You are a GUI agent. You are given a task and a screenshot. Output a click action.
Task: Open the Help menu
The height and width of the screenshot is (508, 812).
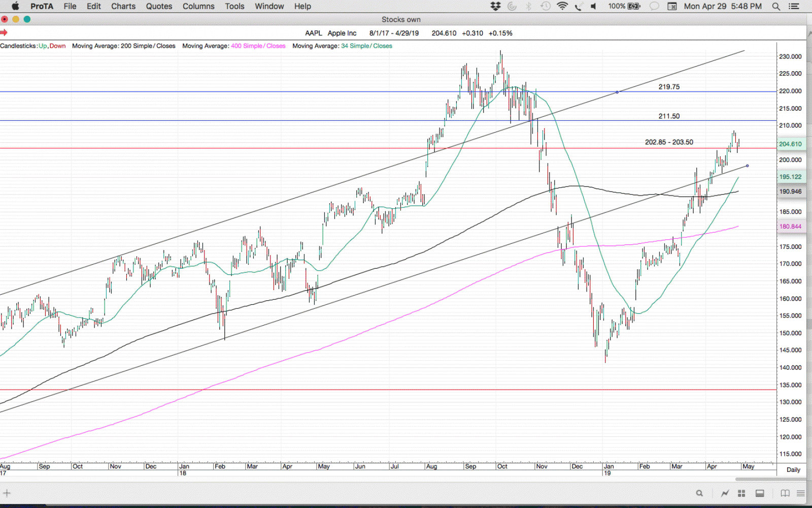302,6
